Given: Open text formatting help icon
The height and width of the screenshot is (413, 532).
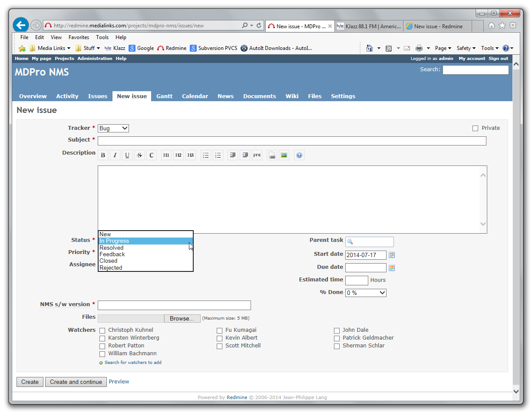Looking at the screenshot, I should tap(299, 155).
